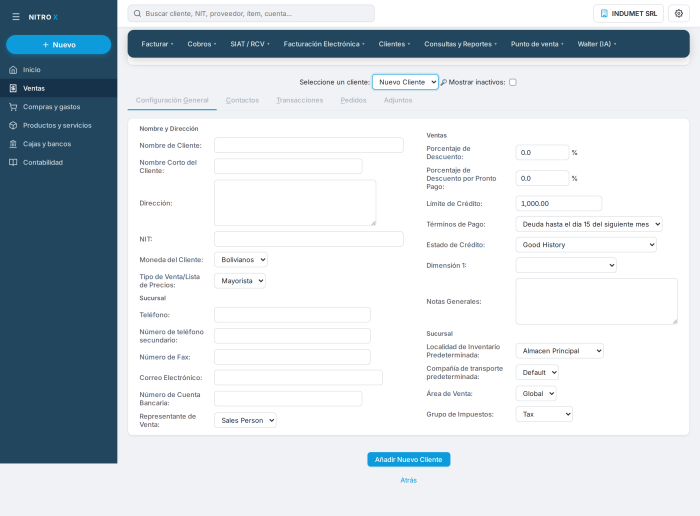The image size is (700, 516).
Task: Click the Notas Generales text area
Action: click(x=596, y=301)
